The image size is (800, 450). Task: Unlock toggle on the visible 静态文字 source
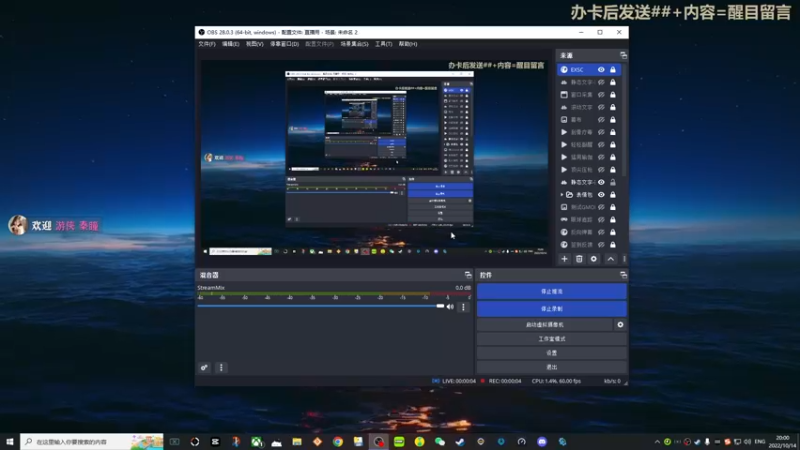pos(613,182)
